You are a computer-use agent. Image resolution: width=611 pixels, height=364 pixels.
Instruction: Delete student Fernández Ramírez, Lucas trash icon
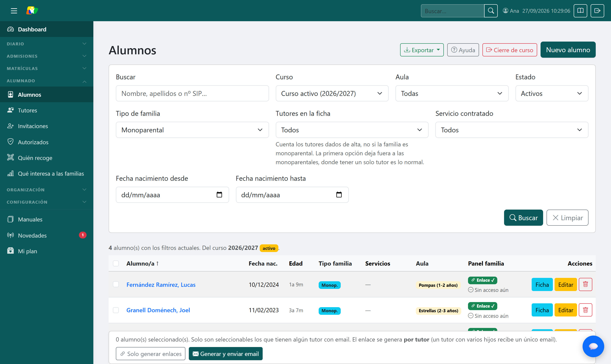pos(585,284)
